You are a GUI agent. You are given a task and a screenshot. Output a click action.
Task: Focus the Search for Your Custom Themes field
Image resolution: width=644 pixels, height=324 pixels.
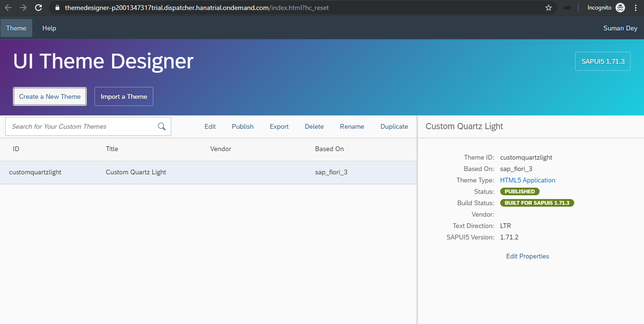[x=81, y=126]
